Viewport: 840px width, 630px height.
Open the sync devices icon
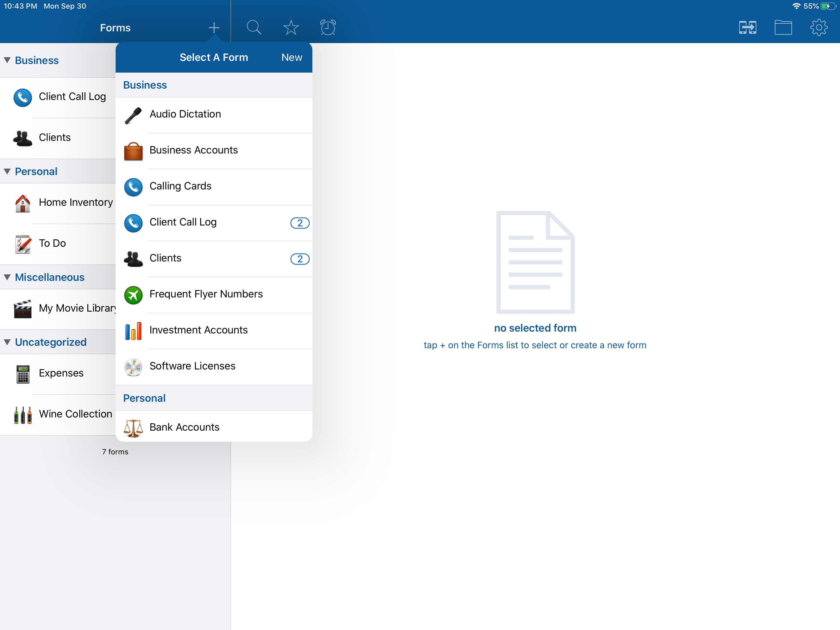click(747, 27)
